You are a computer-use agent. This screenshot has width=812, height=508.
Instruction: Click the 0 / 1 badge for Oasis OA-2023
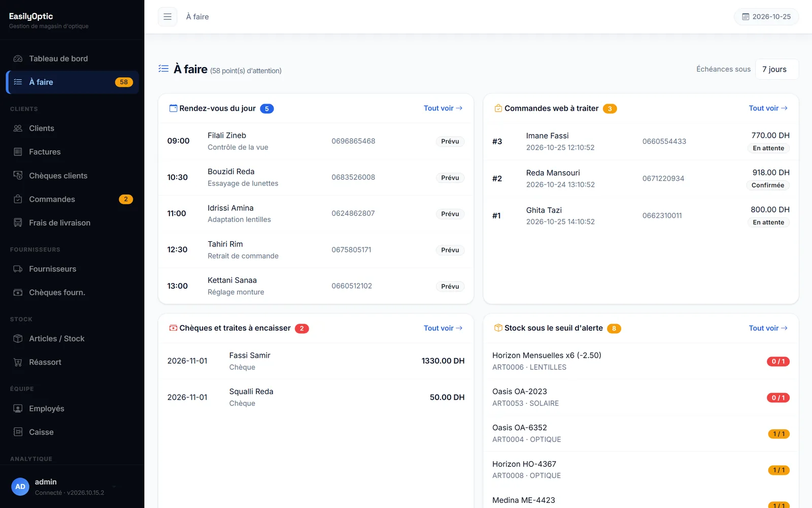(x=778, y=398)
